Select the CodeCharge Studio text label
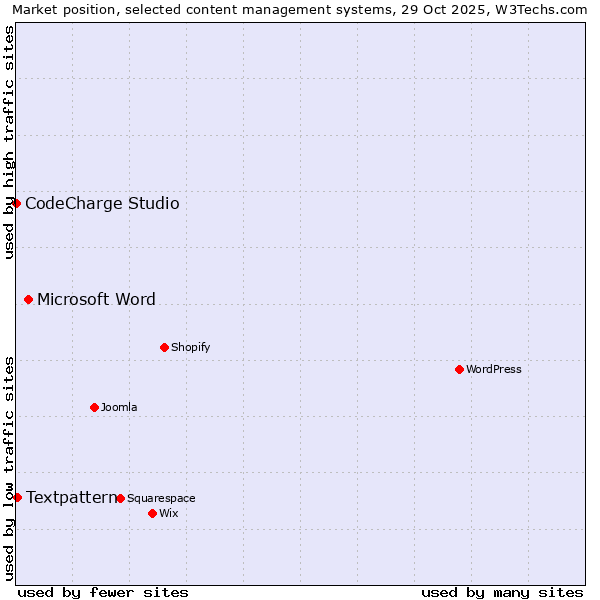The width and height of the screenshot is (600, 600). tap(102, 204)
